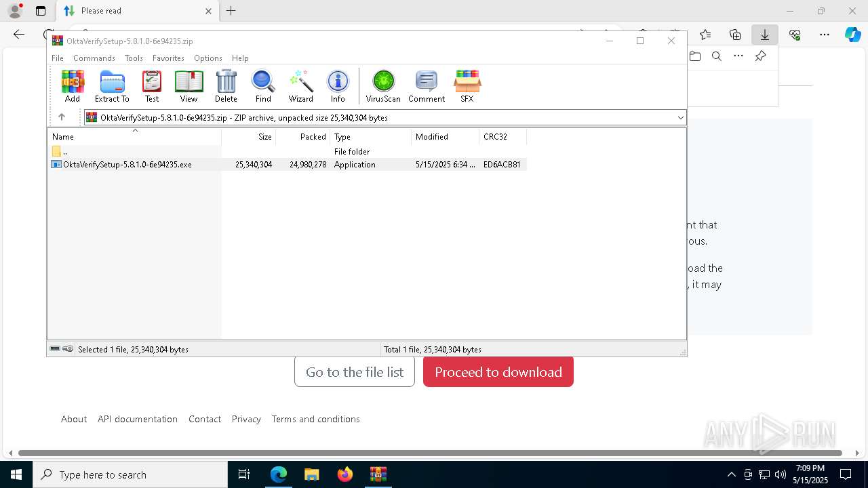Select the parent folder '..' row
The height and width of the screenshot is (488, 868).
coord(288,152)
